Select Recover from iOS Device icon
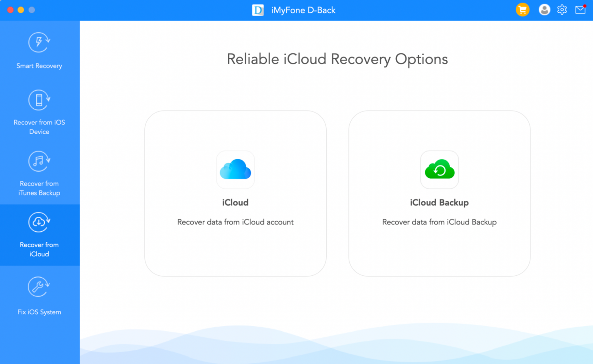The height and width of the screenshot is (364, 593). (x=39, y=100)
